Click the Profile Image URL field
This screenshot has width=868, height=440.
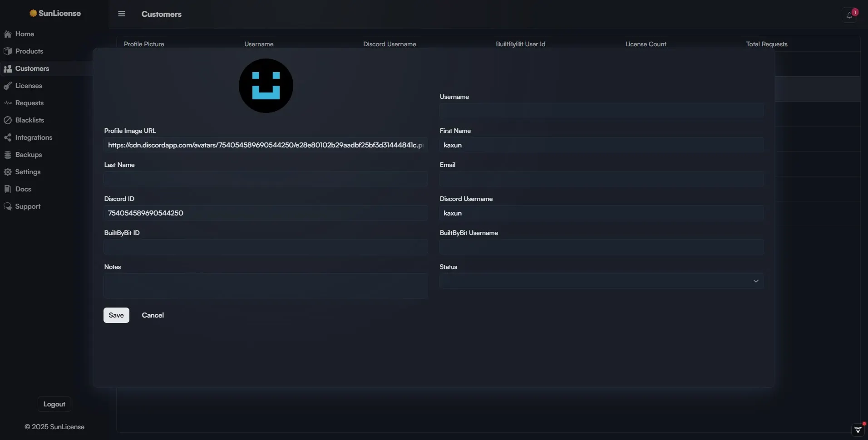click(x=266, y=145)
